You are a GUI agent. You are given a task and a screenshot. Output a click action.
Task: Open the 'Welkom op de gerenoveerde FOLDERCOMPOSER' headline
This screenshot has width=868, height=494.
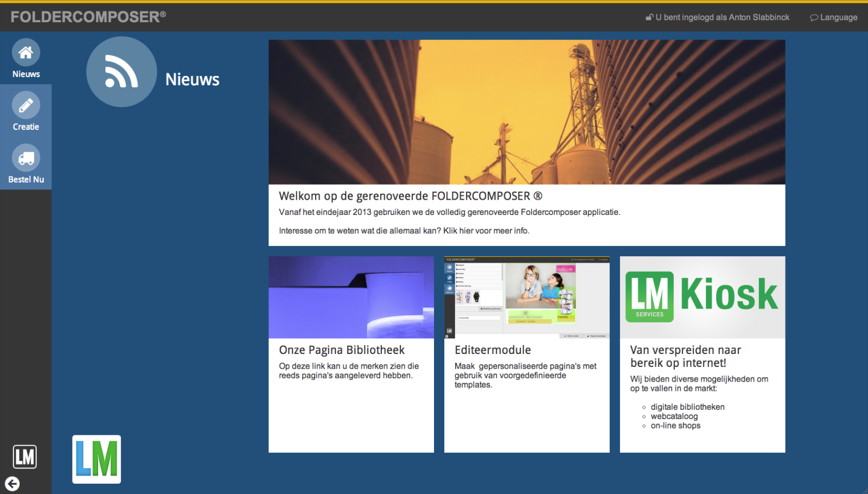pos(411,196)
